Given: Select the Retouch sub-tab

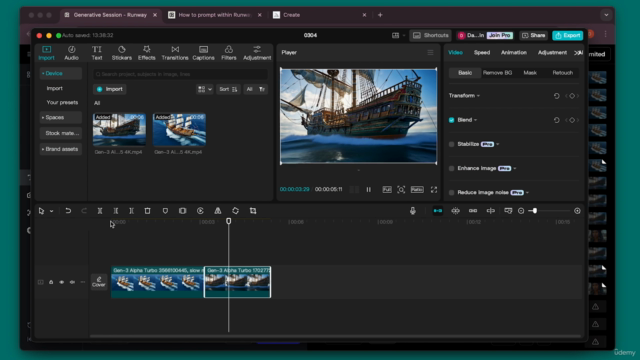Looking at the screenshot, I should 562,73.
